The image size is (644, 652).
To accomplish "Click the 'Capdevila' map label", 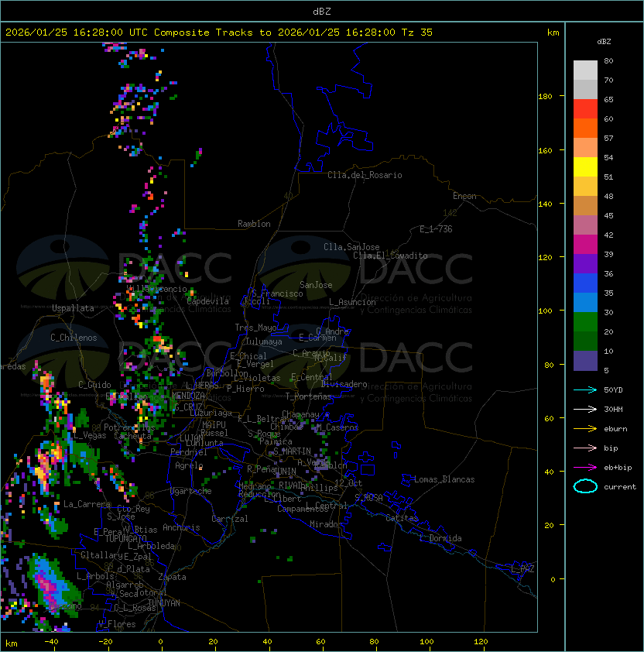I will pyautogui.click(x=207, y=301).
